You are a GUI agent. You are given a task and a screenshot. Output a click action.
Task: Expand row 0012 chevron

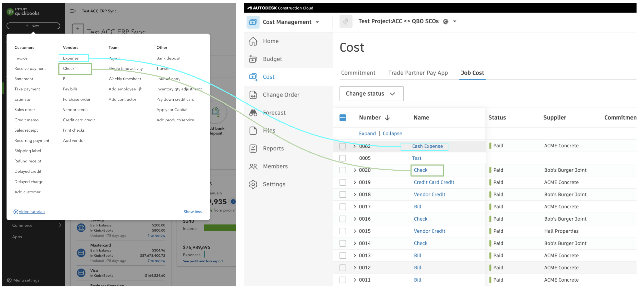355,268
